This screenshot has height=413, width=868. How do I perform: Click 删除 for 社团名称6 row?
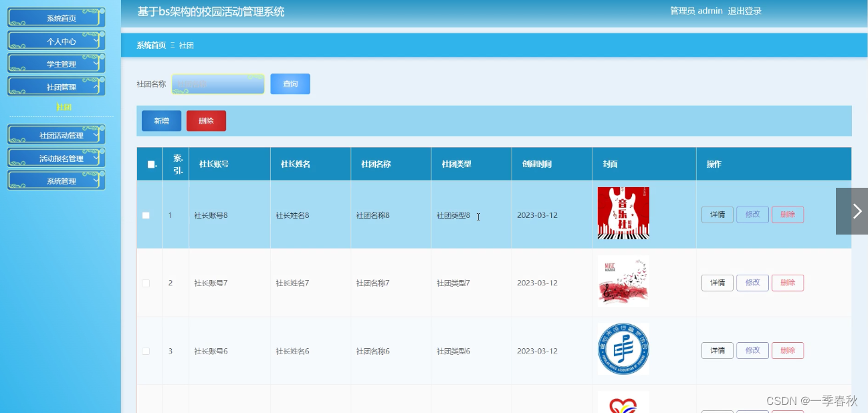click(788, 350)
